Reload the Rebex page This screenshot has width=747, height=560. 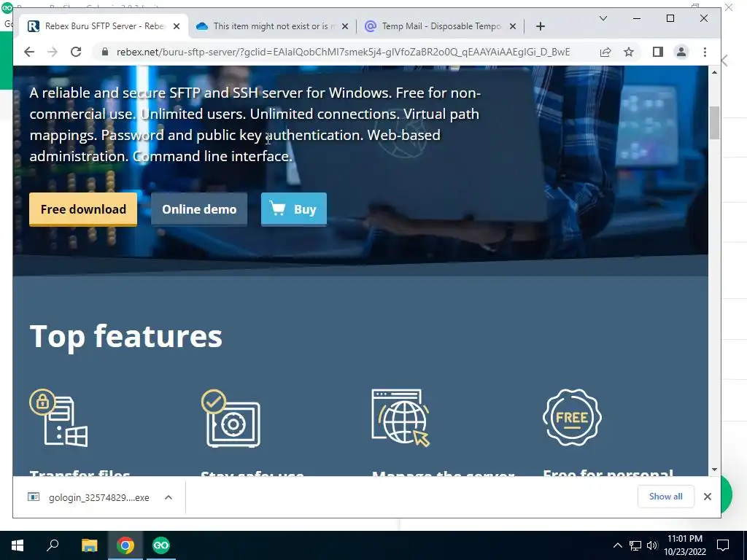coord(76,52)
